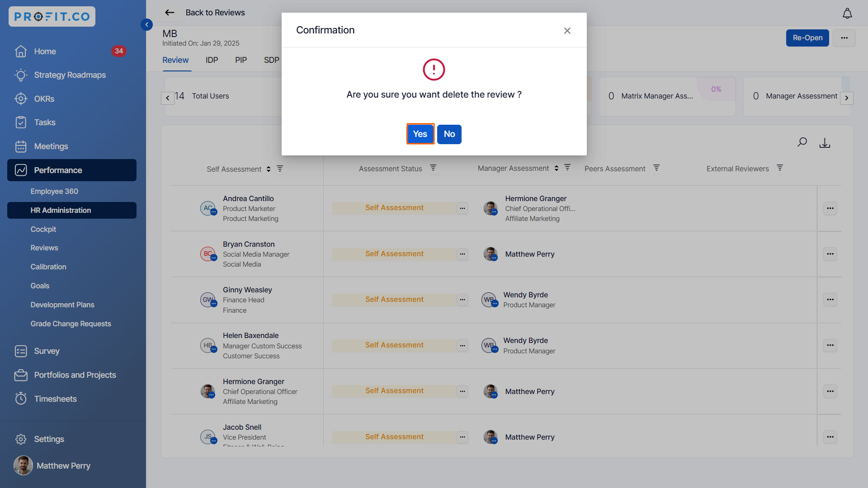868x488 pixels.
Task: Open Settings in the sidebar
Action: pos(72,439)
